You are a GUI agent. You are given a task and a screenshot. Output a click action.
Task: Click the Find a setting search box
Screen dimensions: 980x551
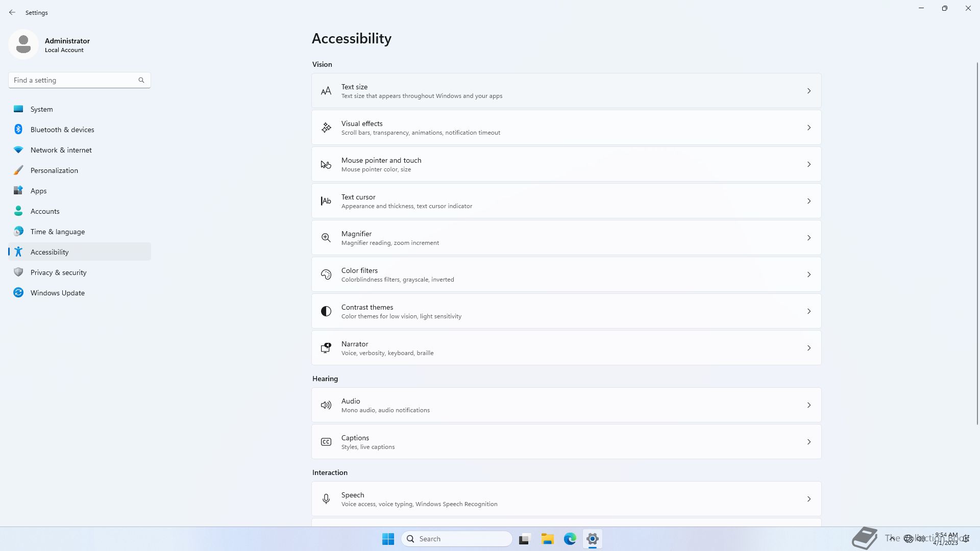click(x=80, y=80)
